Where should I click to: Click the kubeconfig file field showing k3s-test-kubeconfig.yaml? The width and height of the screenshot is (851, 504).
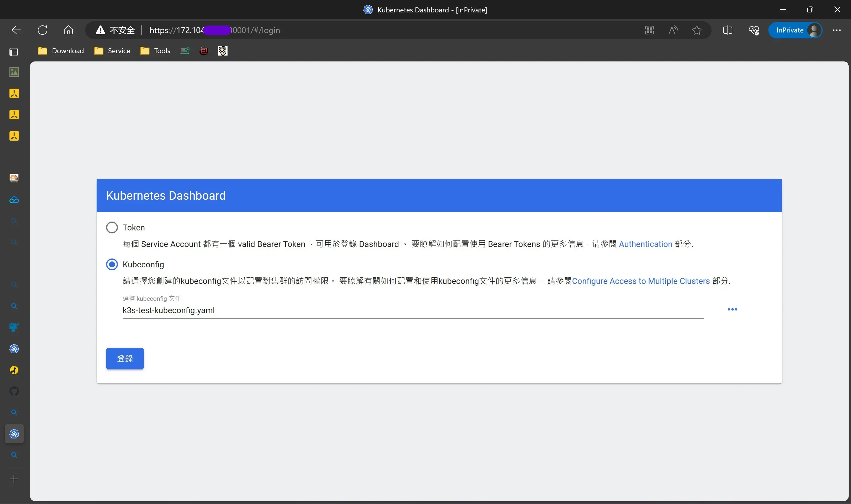413,310
